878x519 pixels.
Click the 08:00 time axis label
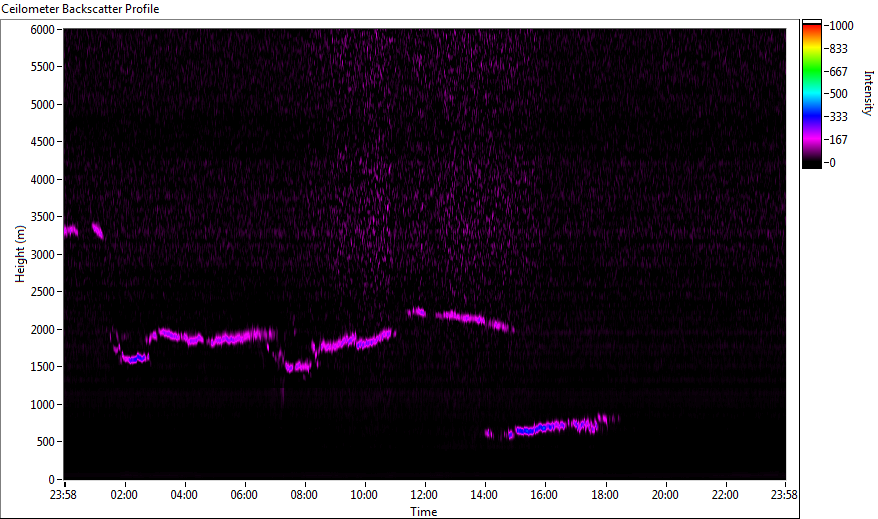click(x=304, y=495)
